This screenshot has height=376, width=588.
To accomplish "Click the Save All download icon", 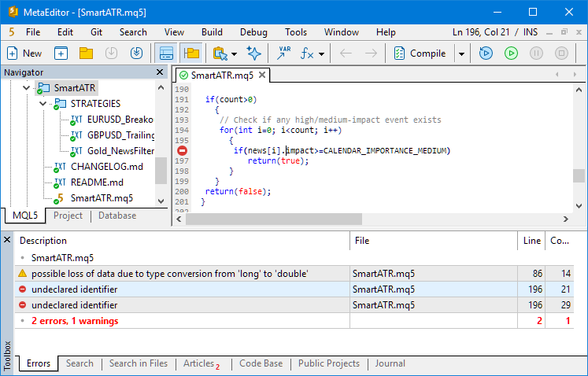I will click(136, 53).
